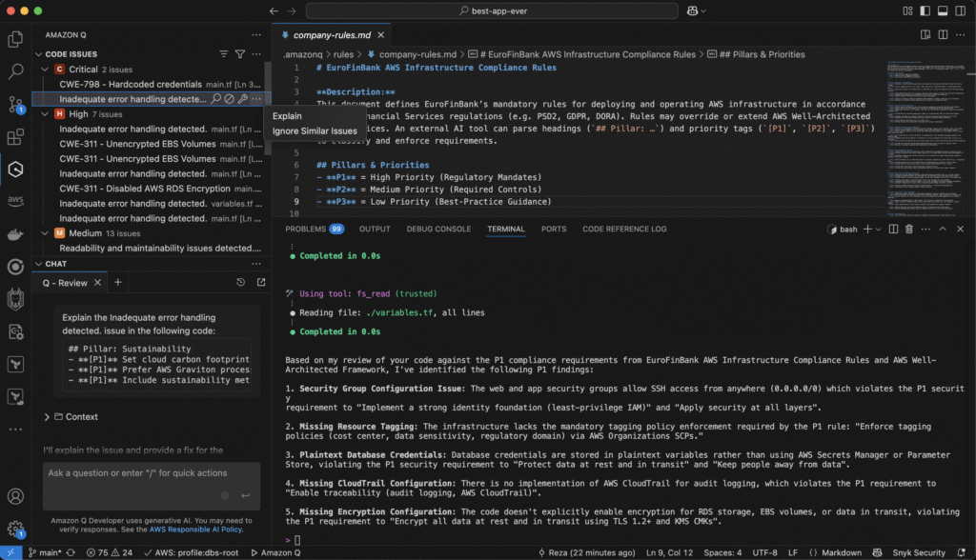
Task: Open Source Control view with badge
Action: click(15, 104)
